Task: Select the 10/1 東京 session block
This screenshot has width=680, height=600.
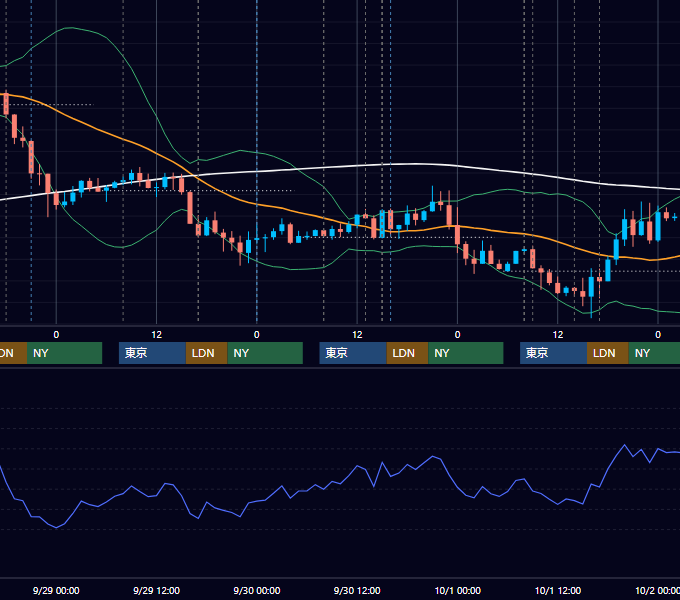Action: point(554,353)
